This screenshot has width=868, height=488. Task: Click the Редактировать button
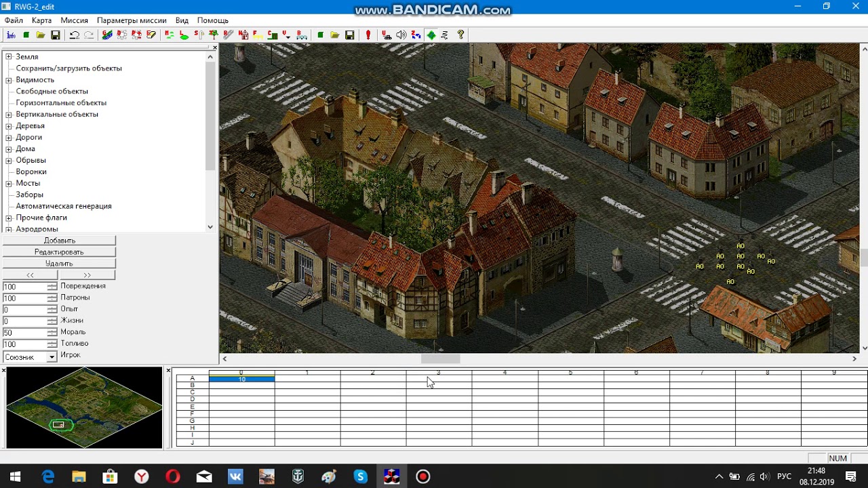point(60,252)
